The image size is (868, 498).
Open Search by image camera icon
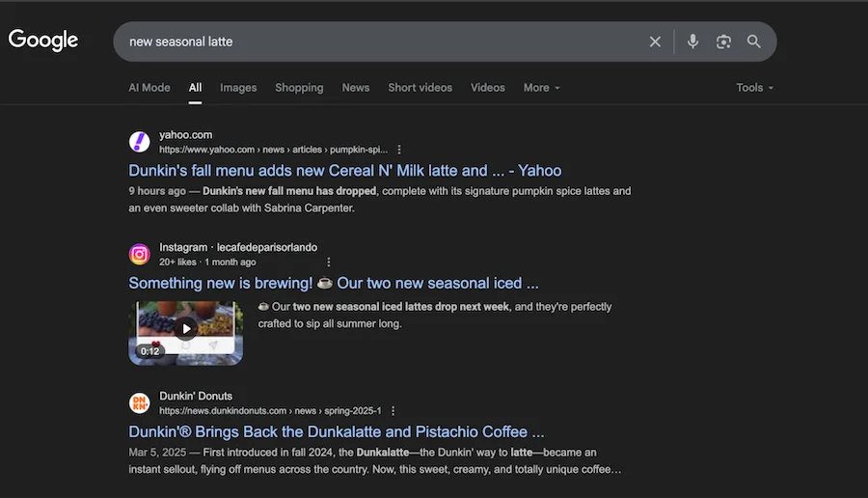point(723,41)
